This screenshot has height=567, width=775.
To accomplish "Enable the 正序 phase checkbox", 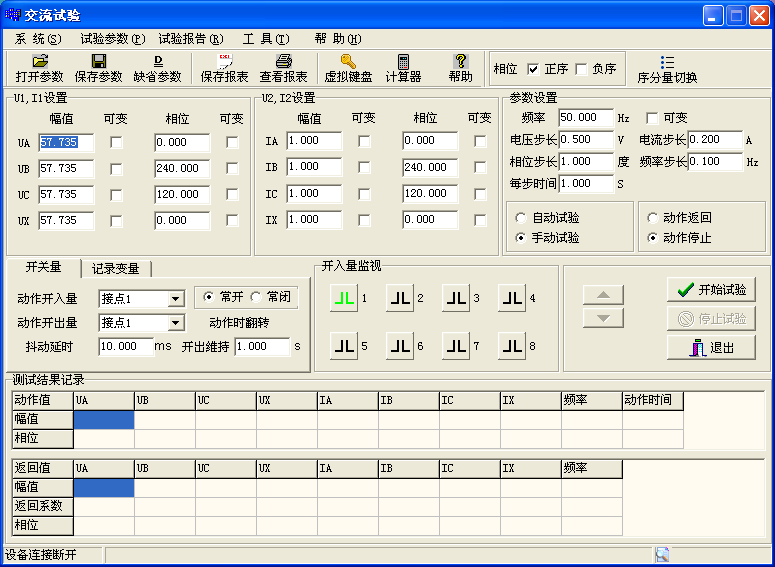I will pyautogui.click(x=533, y=69).
